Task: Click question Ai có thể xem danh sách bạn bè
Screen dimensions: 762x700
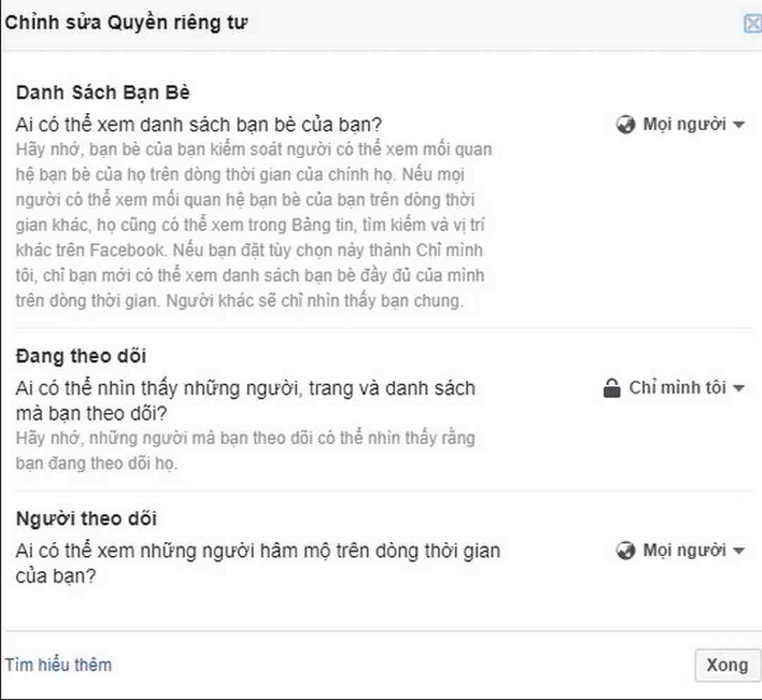Action: click(199, 125)
